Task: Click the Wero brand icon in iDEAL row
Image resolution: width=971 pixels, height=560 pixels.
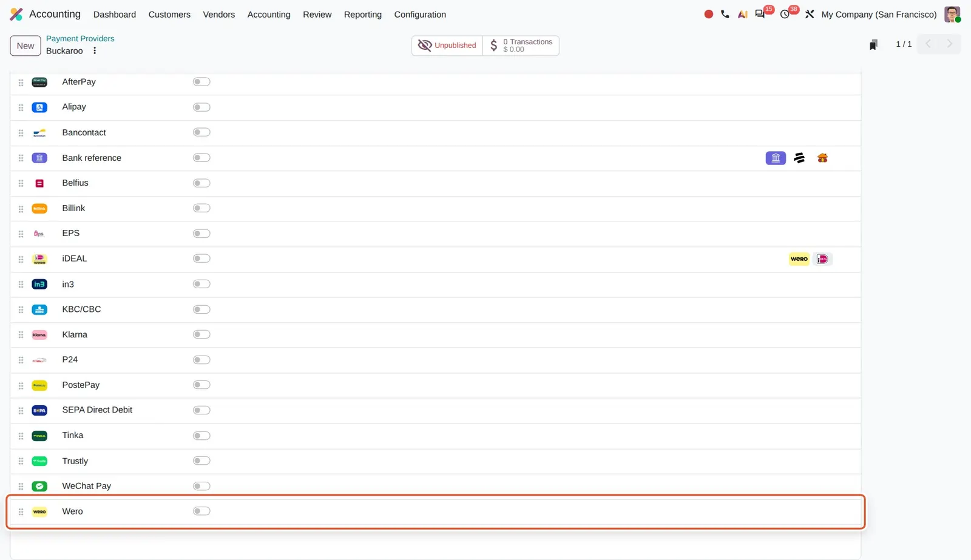Action: point(799,259)
